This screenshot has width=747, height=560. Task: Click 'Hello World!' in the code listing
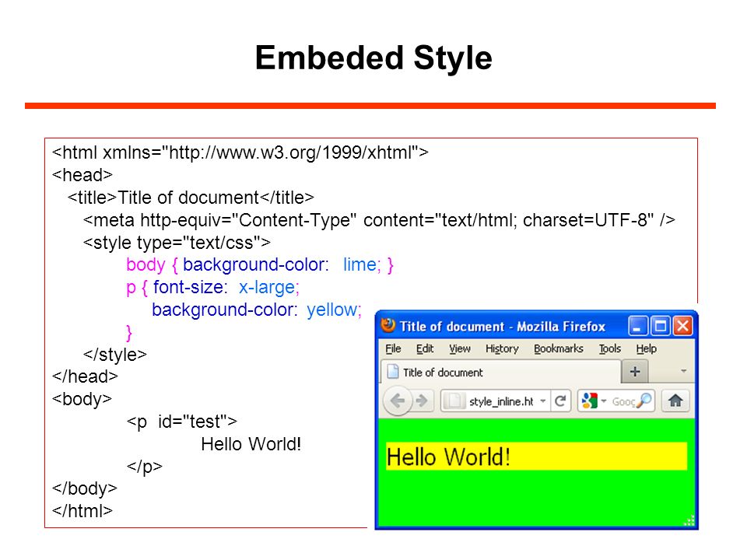[251, 444]
